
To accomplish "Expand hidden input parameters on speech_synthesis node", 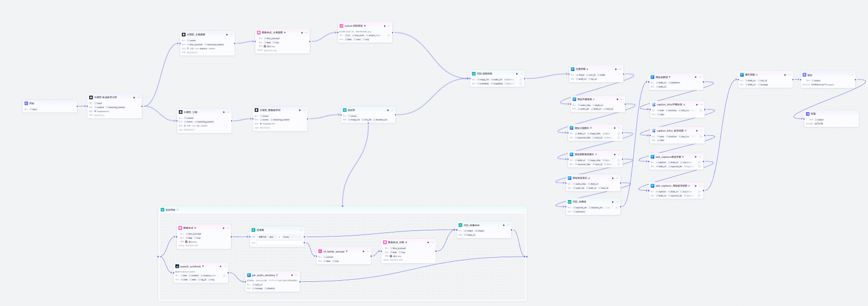I will [224, 276].
